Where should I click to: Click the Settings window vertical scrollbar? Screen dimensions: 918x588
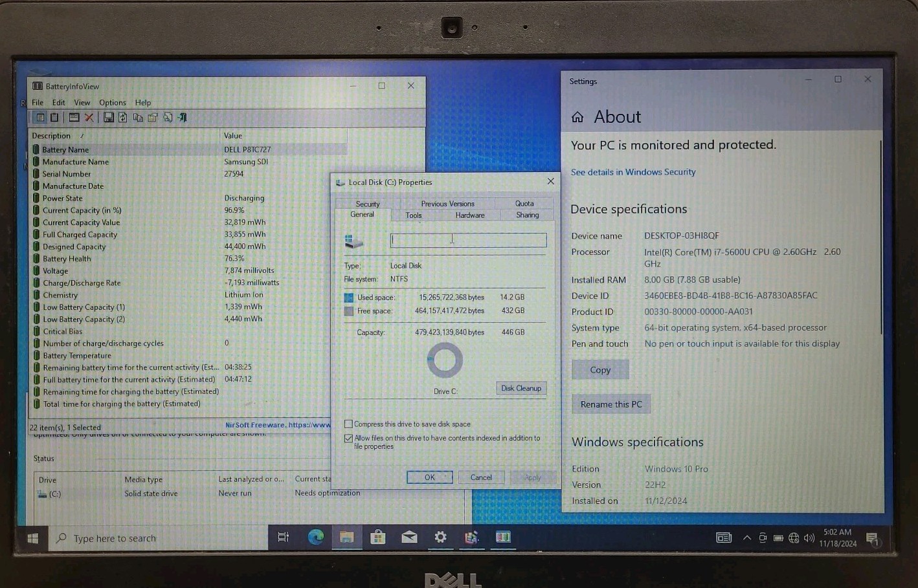click(x=881, y=237)
